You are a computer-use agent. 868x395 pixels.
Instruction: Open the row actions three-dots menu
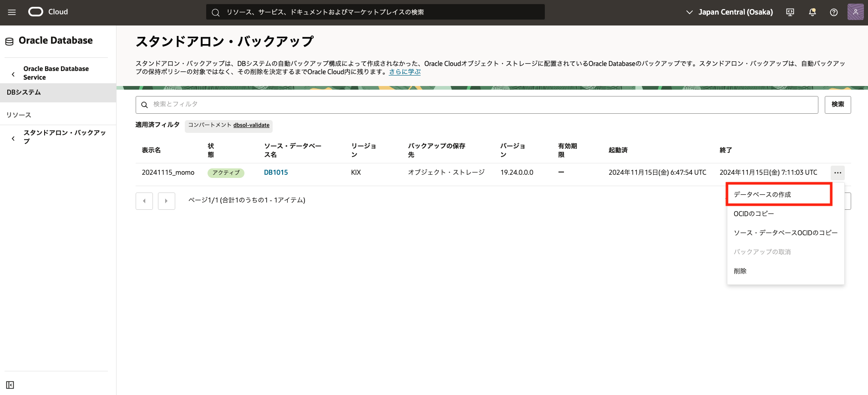pyautogui.click(x=838, y=173)
